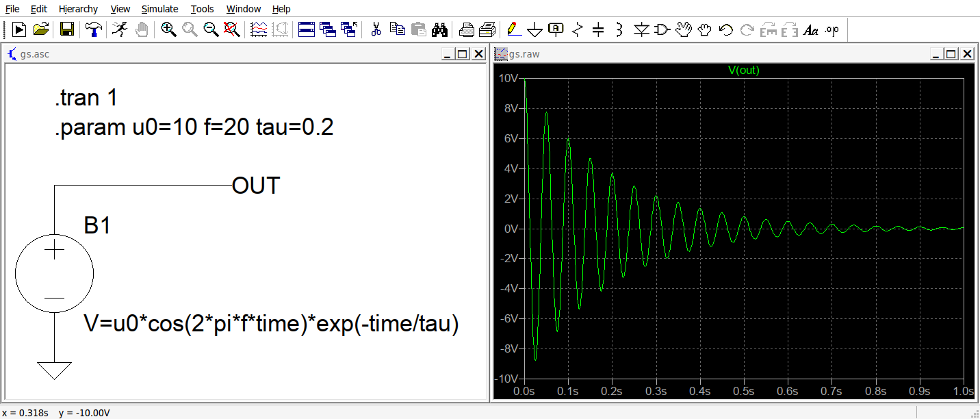Click the Copy icon
The width and height of the screenshot is (980, 419).
click(397, 29)
